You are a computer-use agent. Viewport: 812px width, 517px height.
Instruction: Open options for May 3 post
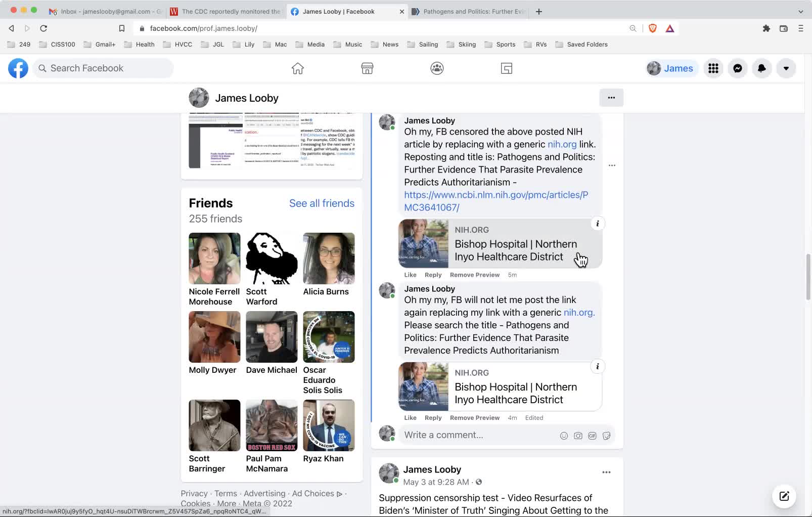tap(606, 472)
